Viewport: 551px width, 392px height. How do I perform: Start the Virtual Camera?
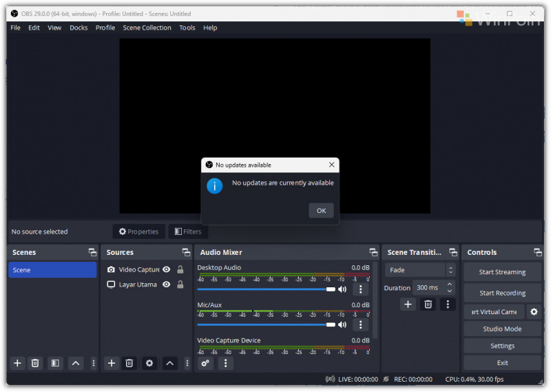point(494,312)
